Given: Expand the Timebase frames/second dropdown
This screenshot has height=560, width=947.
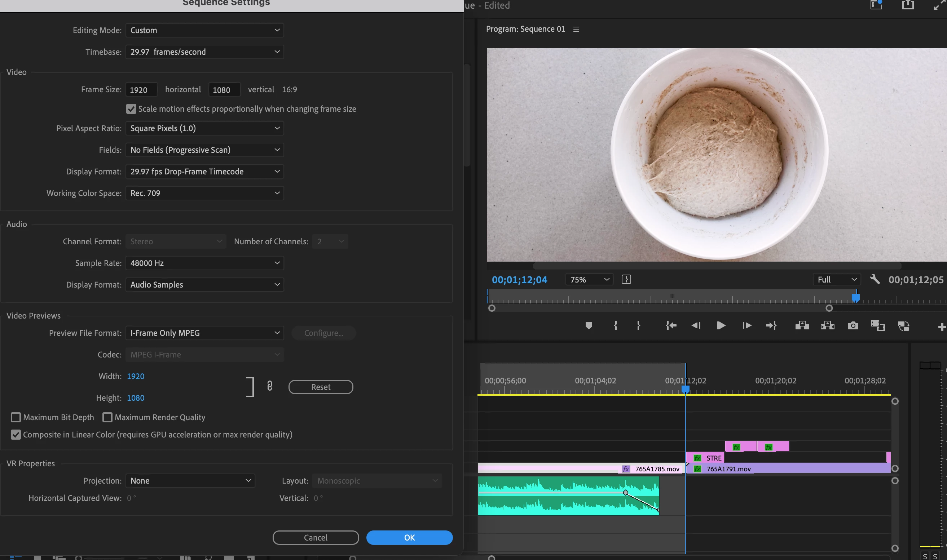Looking at the screenshot, I should coord(204,52).
